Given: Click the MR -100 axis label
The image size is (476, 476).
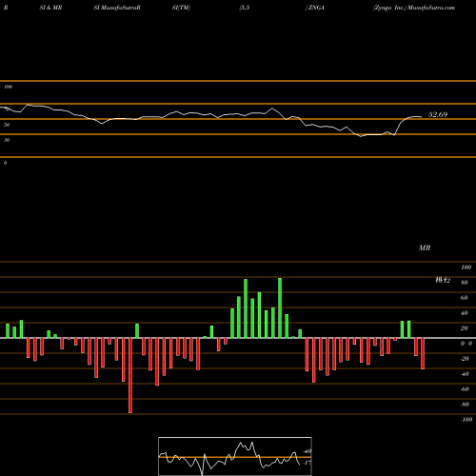Looking at the screenshot, I should pyautogui.click(x=466, y=420).
